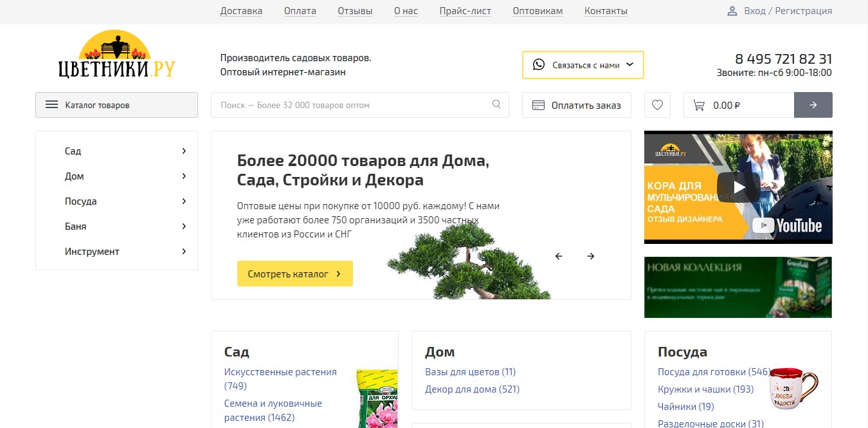Image resolution: width=868 pixels, height=428 pixels.
Task: Click the shopping cart icon
Action: pos(698,105)
